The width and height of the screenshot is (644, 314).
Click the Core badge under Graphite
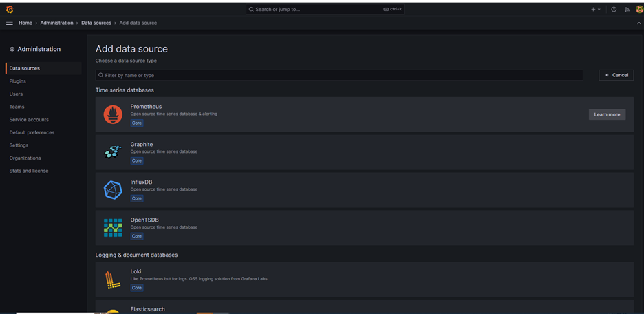(137, 160)
